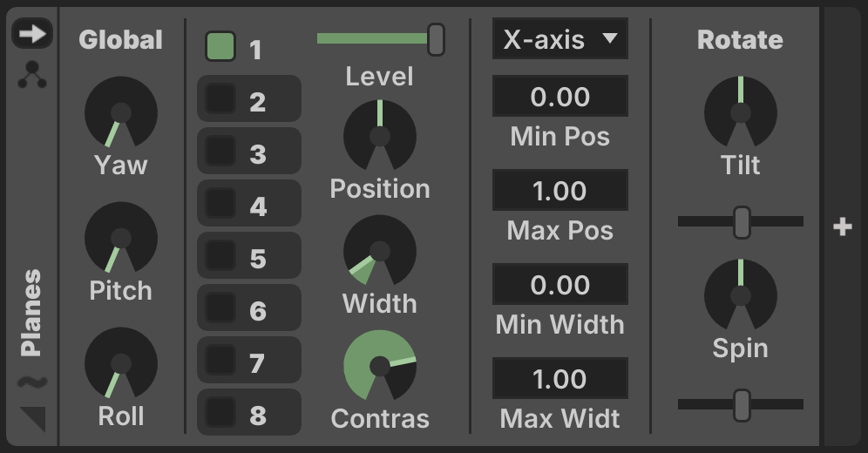Click the Min Pos value field
The image size is (868, 453).
[559, 96]
